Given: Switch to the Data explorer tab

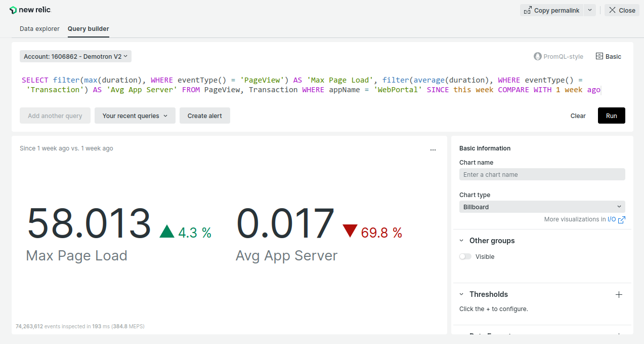Looking at the screenshot, I should tap(39, 29).
